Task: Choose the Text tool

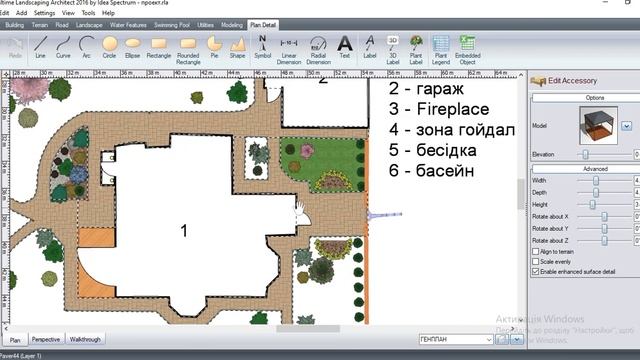Action: tap(345, 47)
